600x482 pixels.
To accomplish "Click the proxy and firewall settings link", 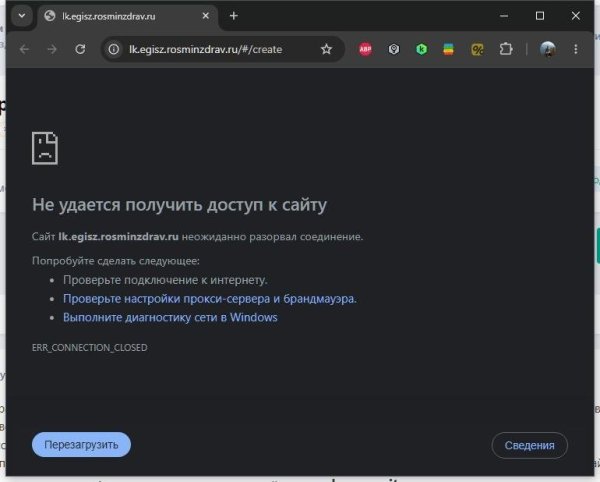I will click(x=210, y=299).
